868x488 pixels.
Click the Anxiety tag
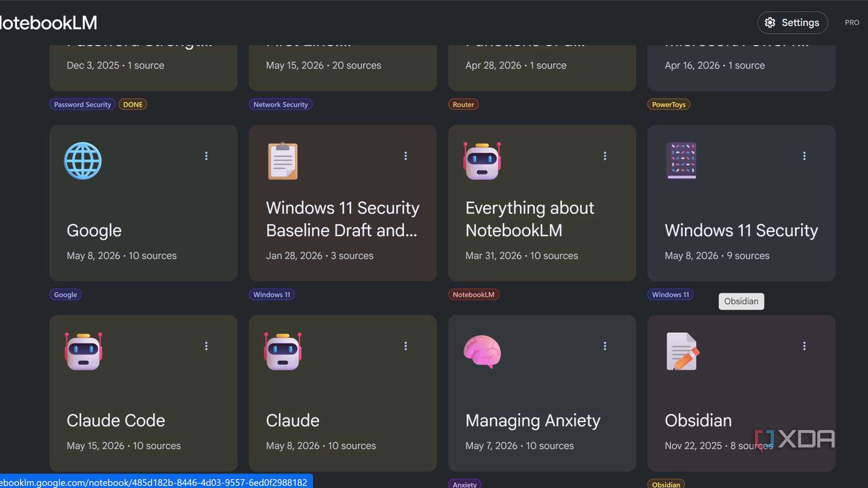point(465,484)
